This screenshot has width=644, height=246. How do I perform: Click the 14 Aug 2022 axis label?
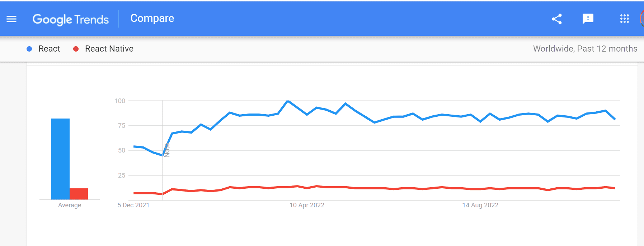tap(480, 205)
